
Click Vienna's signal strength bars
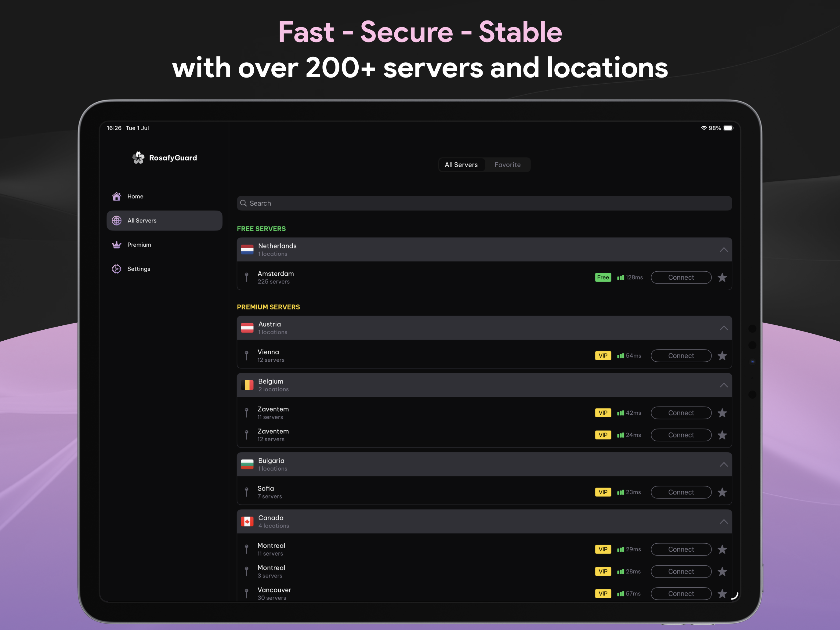point(621,356)
